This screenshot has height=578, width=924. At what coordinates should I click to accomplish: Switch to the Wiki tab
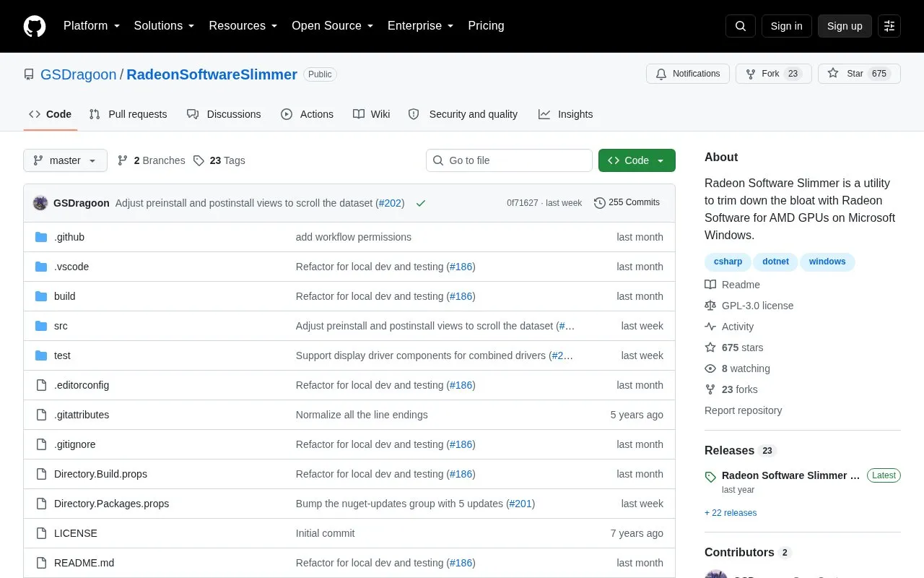[372, 114]
